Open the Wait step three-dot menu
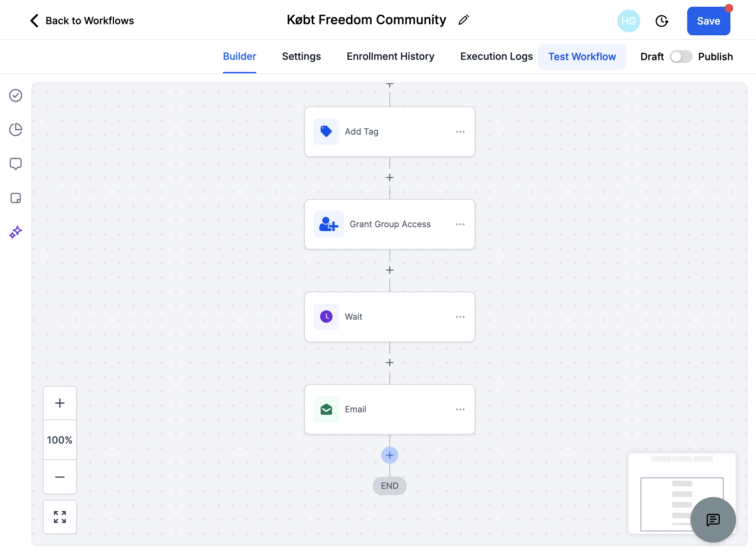 460,317
